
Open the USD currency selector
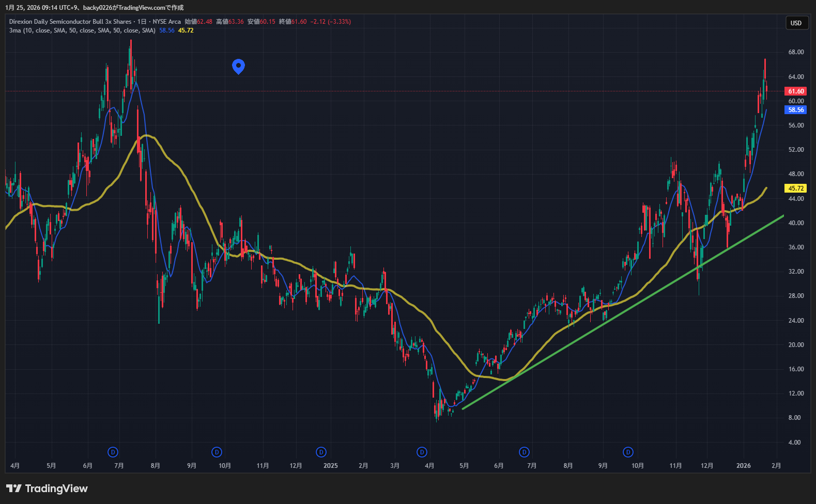tap(796, 23)
